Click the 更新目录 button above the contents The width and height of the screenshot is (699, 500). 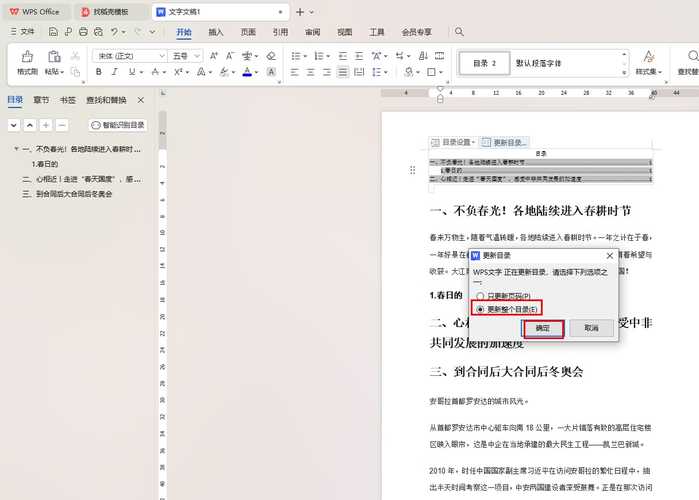pyautogui.click(x=505, y=142)
